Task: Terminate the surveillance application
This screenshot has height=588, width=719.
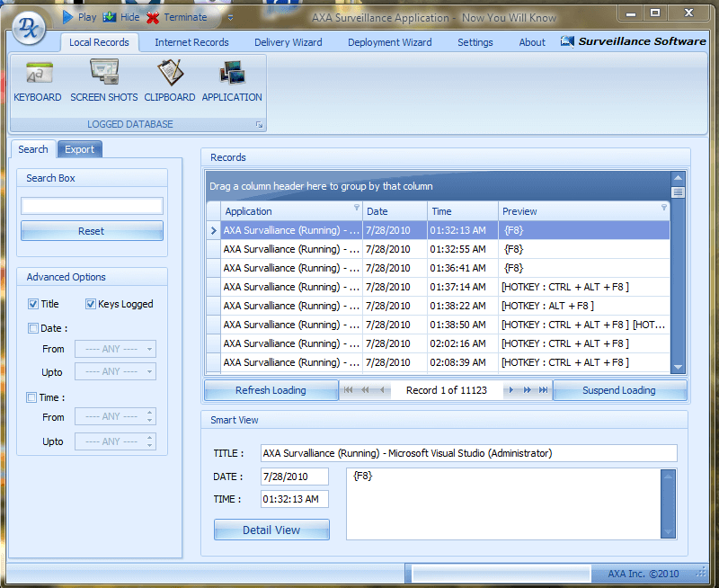Action: point(177,17)
